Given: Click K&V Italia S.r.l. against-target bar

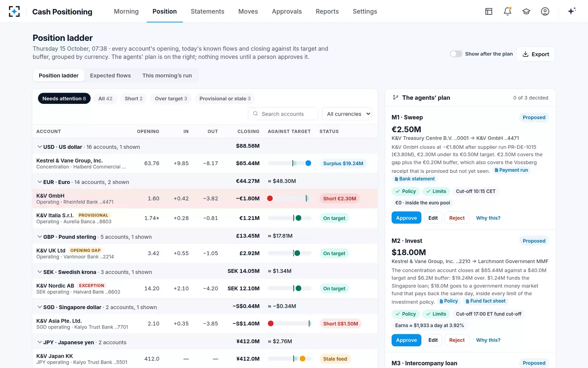Looking at the screenshot, I should pos(290,218).
